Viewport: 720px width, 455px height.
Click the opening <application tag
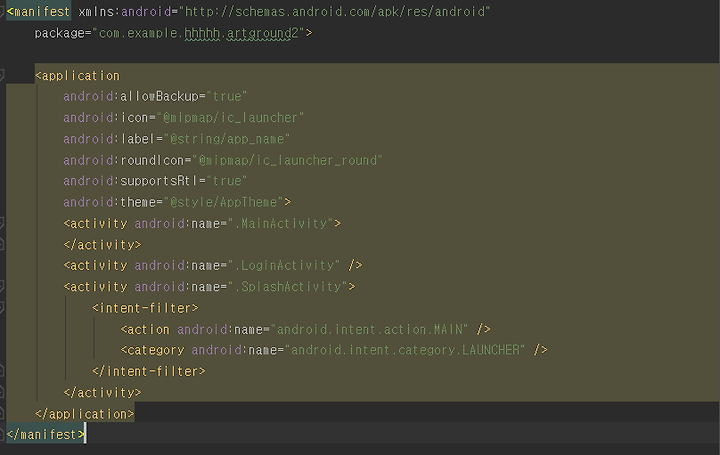click(77, 76)
